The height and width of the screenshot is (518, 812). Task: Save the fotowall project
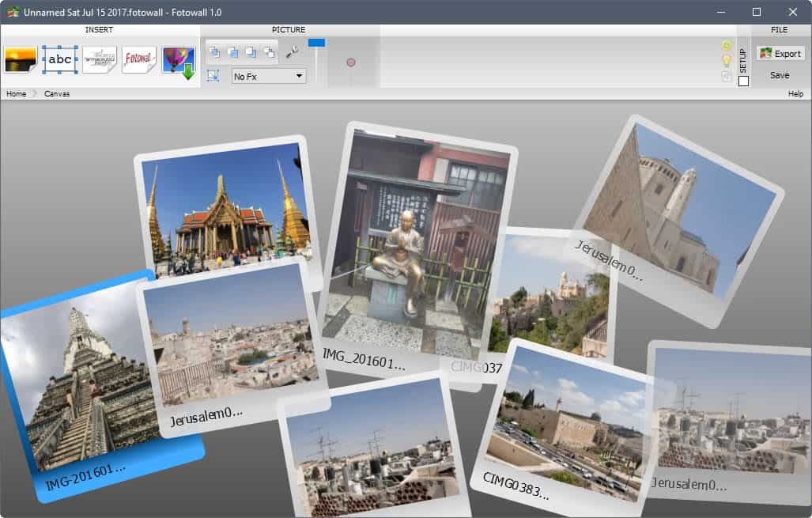coord(780,75)
